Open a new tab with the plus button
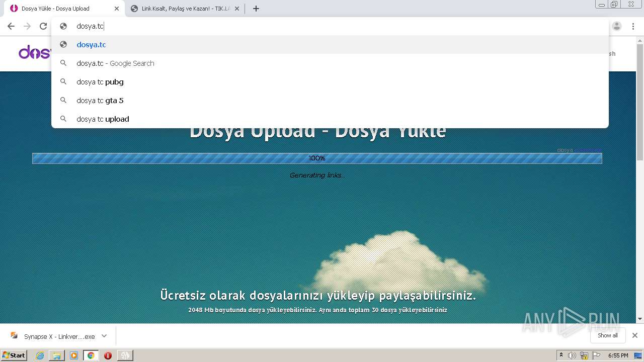 [256, 9]
